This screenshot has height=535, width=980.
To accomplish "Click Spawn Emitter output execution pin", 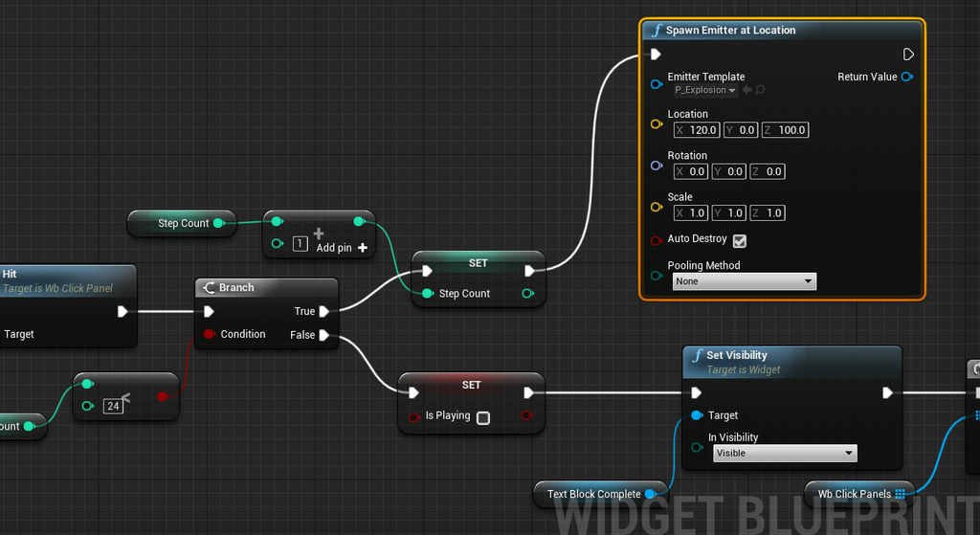I will pyautogui.click(x=908, y=55).
